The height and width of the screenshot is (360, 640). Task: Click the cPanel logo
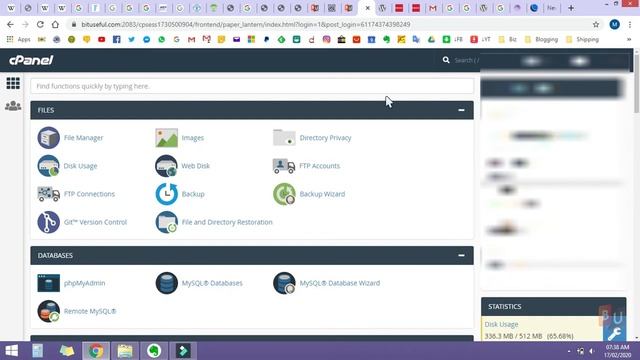click(31, 60)
